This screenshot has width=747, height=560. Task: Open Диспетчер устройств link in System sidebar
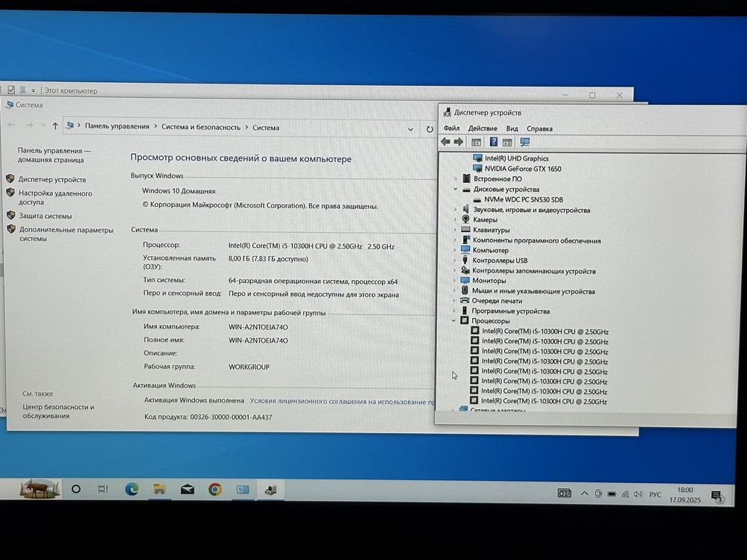pos(52,179)
